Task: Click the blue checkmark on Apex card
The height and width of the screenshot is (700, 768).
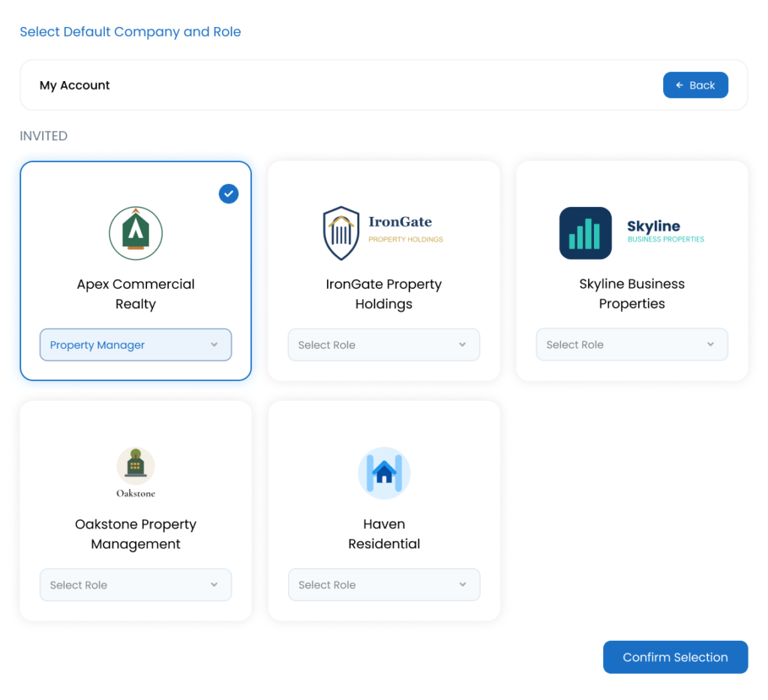Action: [229, 194]
